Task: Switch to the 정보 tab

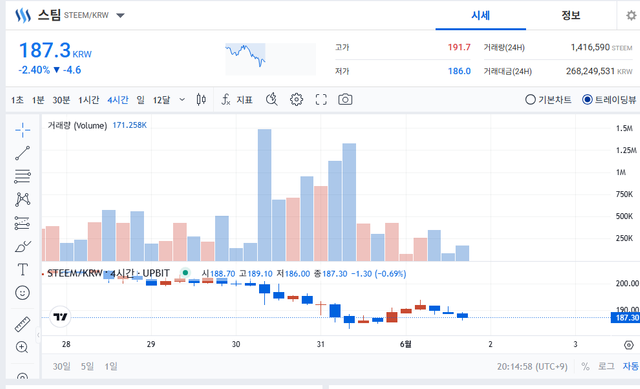Action: click(x=571, y=16)
